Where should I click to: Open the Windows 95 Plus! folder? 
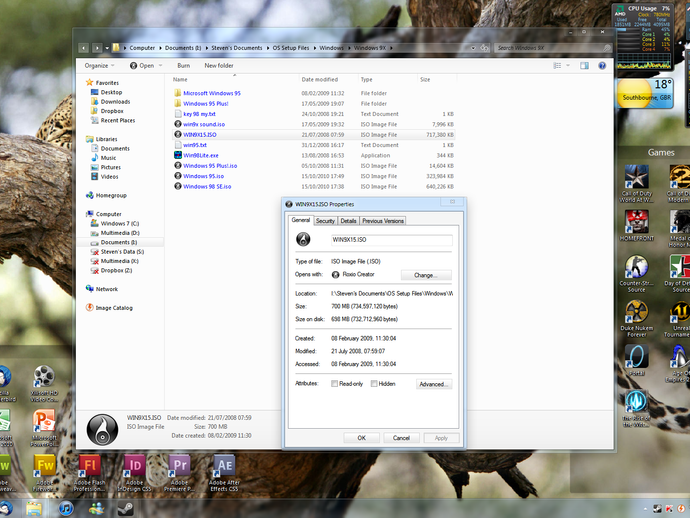tap(206, 104)
